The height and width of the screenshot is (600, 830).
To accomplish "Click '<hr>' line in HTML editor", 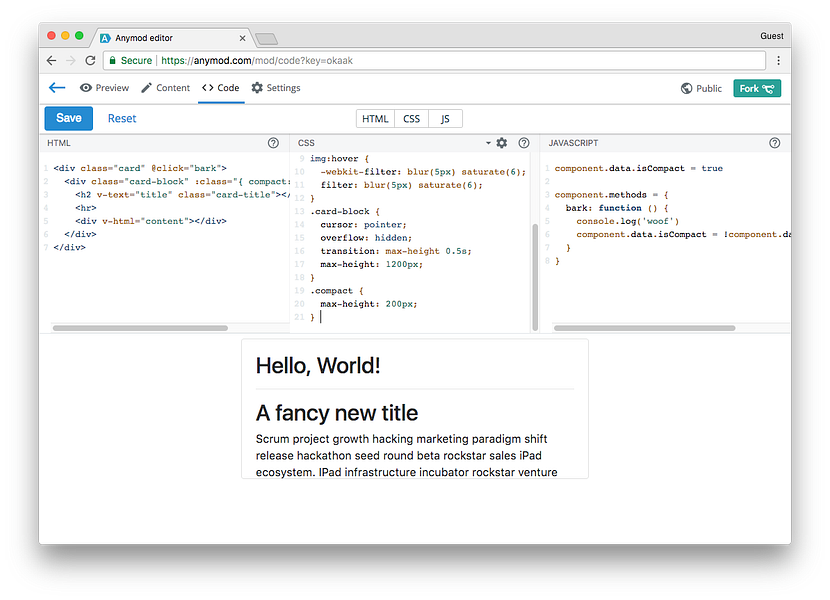I will point(86,208).
